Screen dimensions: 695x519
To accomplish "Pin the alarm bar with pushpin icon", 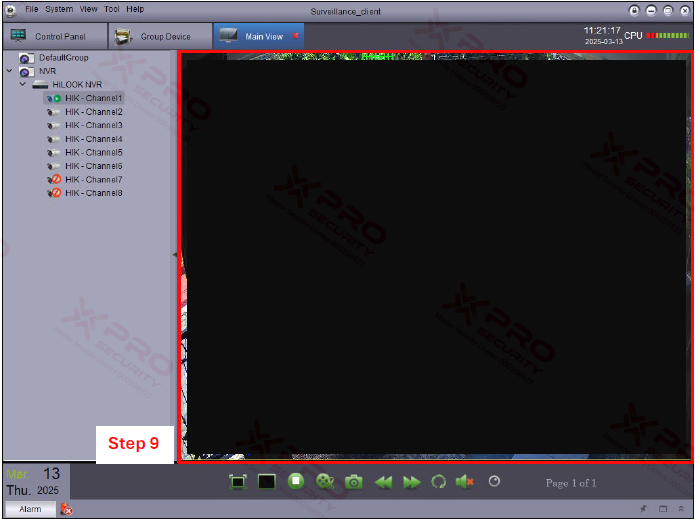I will 644,509.
